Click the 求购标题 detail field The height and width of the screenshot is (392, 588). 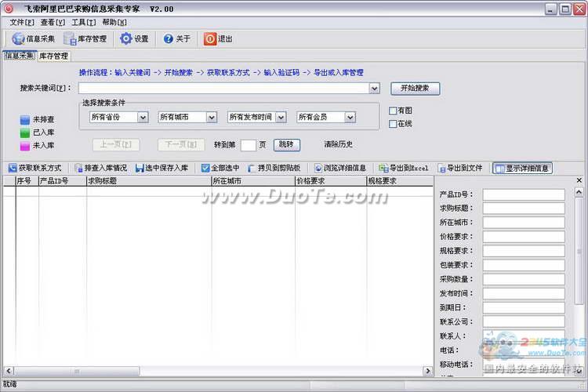pos(524,209)
